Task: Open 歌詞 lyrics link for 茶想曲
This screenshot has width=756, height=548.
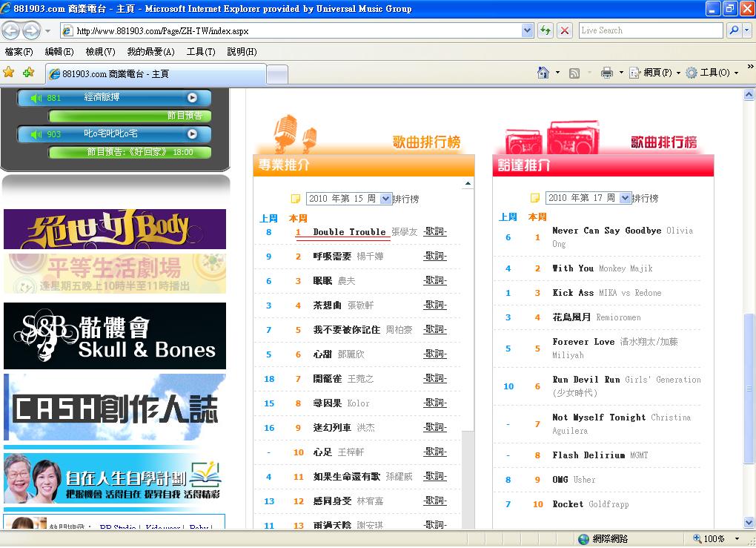Action: tap(435, 306)
